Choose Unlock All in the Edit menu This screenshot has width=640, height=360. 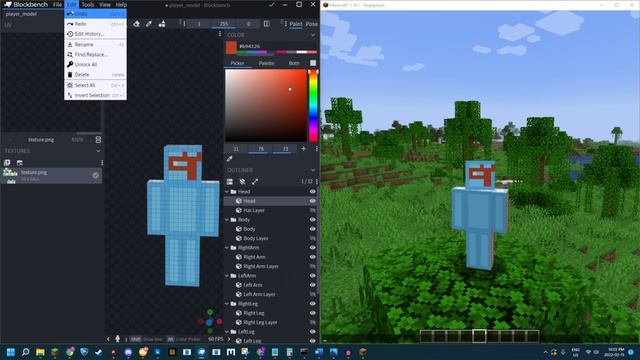[95, 64]
